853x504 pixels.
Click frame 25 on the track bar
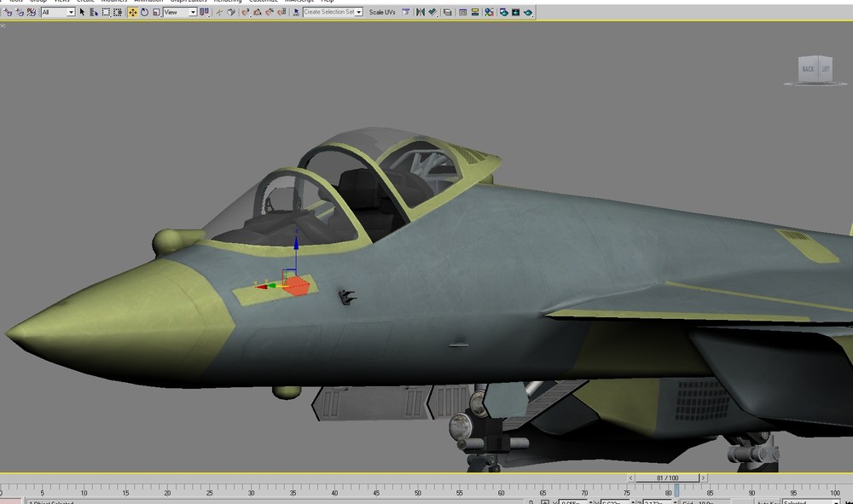click(210, 492)
